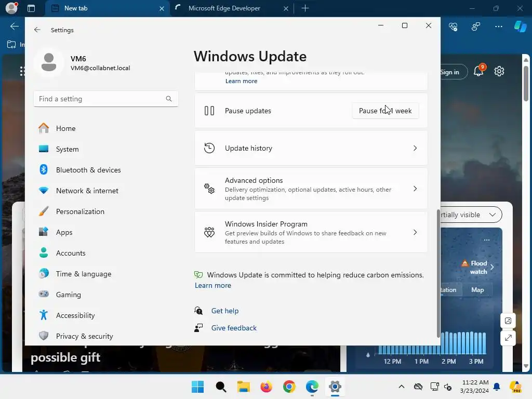
Task: Expand Windows Insider Program chevron
Action: pyautogui.click(x=415, y=232)
